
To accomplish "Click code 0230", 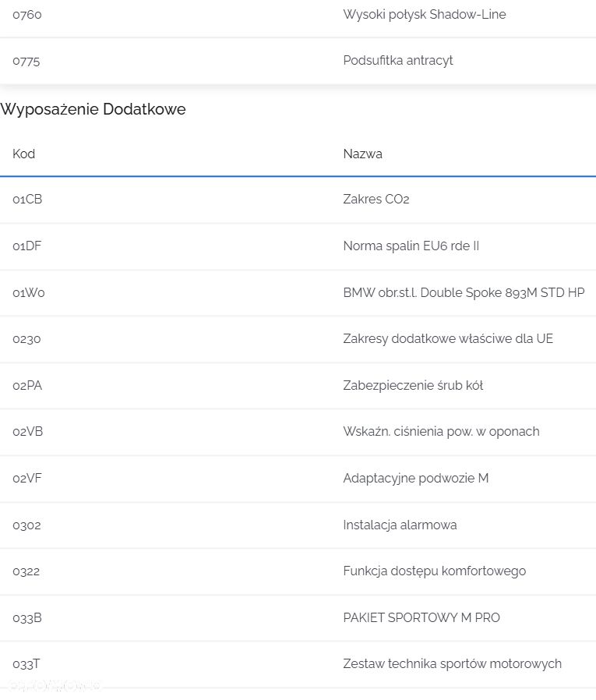I will (x=26, y=339).
